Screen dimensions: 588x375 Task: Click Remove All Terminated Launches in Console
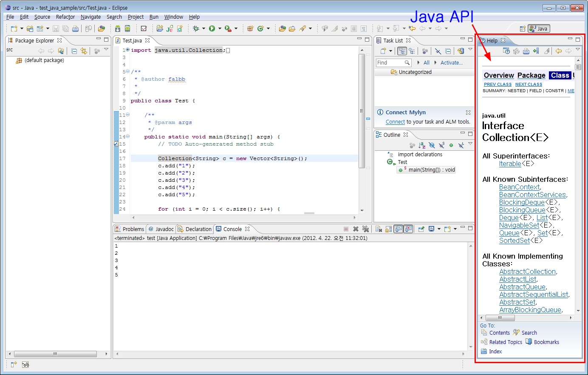coord(365,229)
